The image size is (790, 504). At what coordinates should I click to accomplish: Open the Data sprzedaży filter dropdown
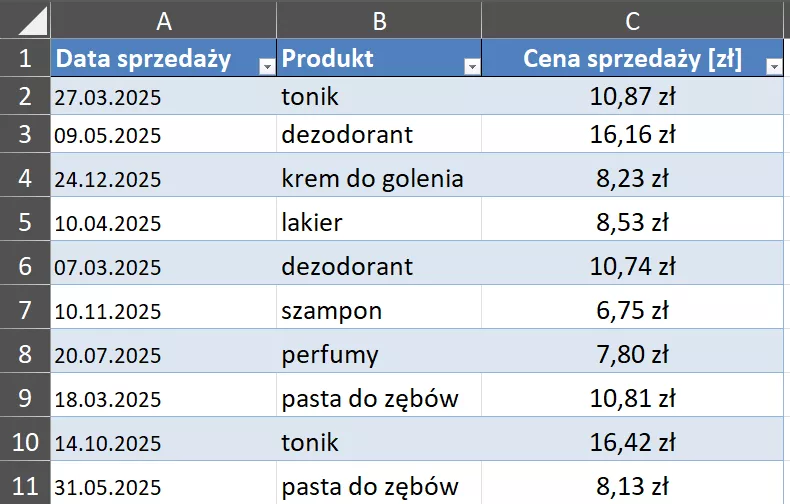[266, 66]
